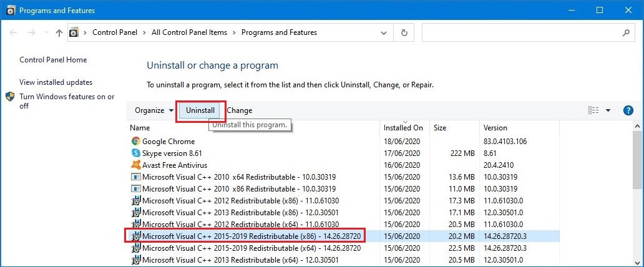Viewport: 644px width, 267px height.
Task: Click the search magnifier icon
Action: [x=626, y=32]
